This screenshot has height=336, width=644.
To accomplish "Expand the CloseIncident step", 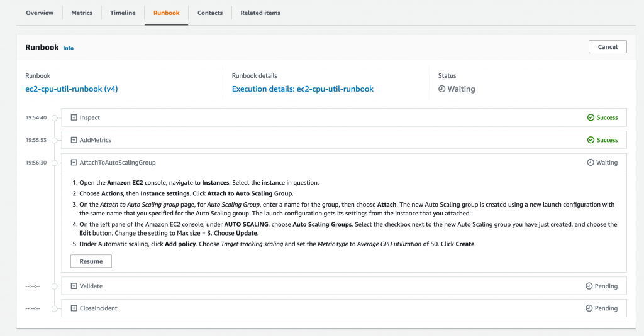I will [x=74, y=308].
